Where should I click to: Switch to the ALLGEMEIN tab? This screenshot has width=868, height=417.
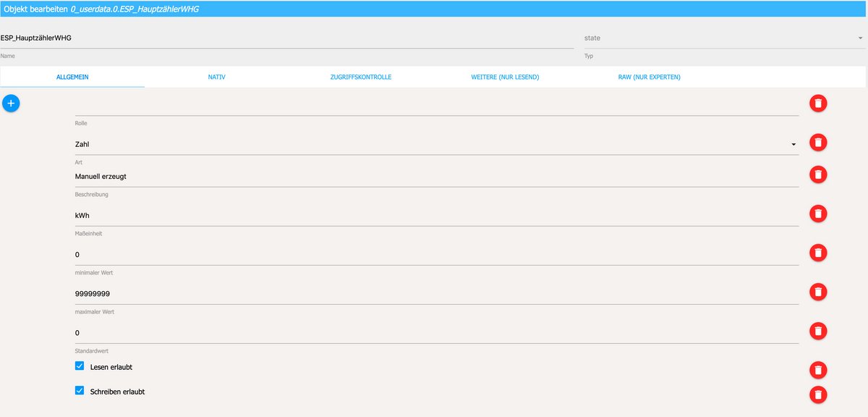(x=72, y=77)
